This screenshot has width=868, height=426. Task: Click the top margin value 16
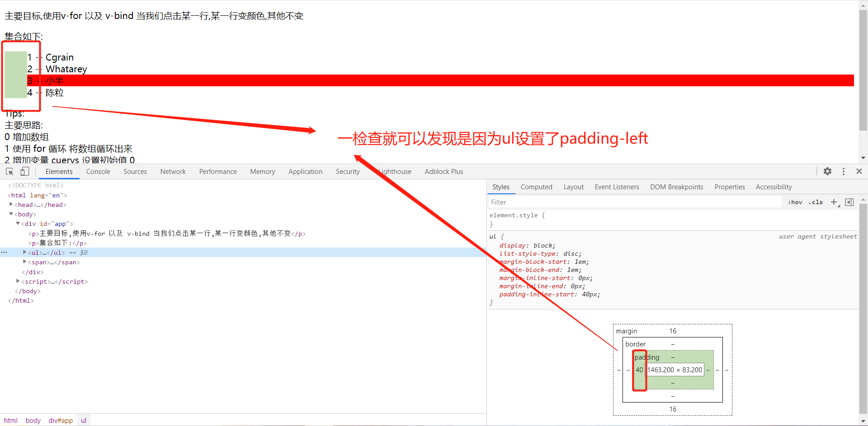point(673,331)
